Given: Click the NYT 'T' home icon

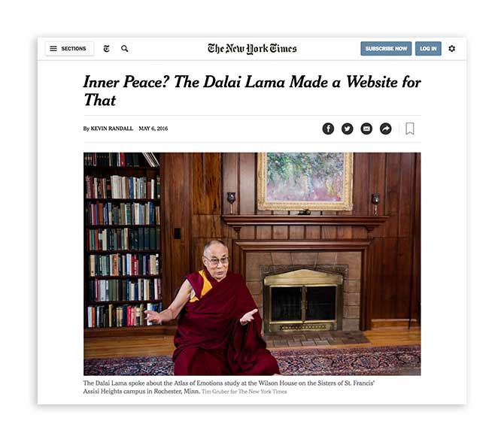Looking at the screenshot, I should pos(106,49).
